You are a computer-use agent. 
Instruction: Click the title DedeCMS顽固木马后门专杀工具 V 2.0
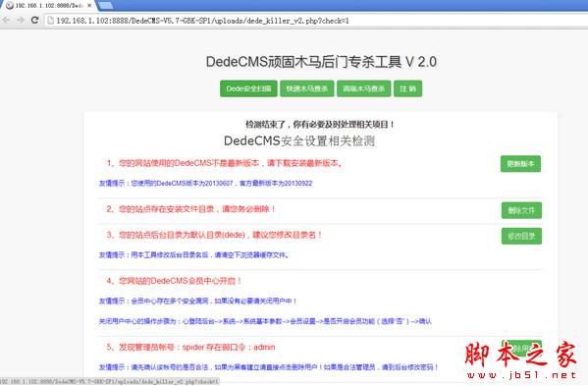pyautogui.click(x=321, y=62)
